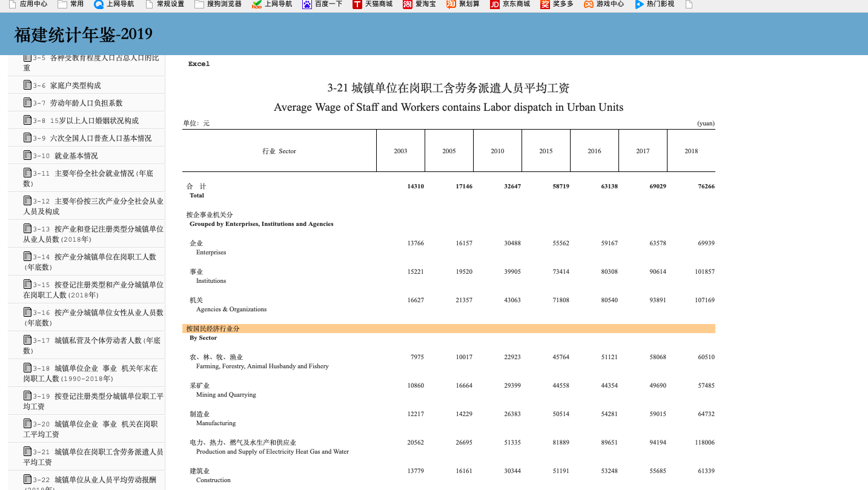Open the 游戏中心 gamepad icon
The image size is (868, 490).
pyautogui.click(x=589, y=4)
